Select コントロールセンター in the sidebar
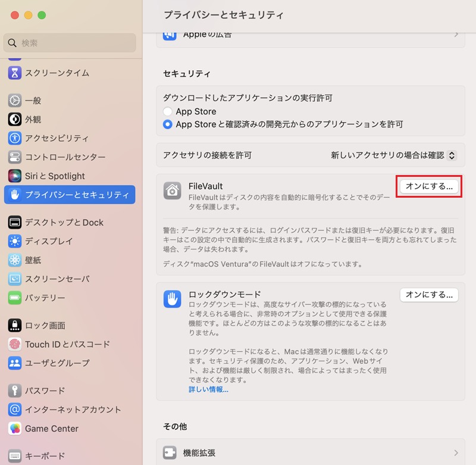 (65, 157)
